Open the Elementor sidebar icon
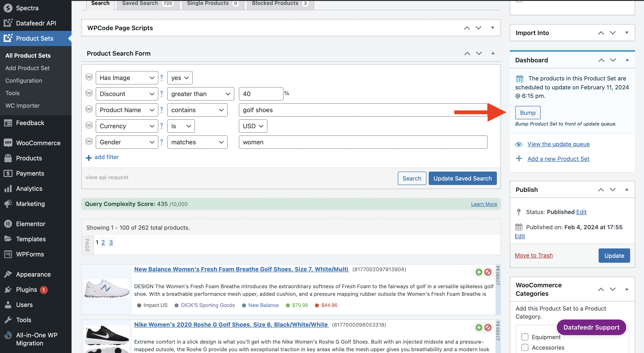644x353 pixels. [x=8, y=224]
